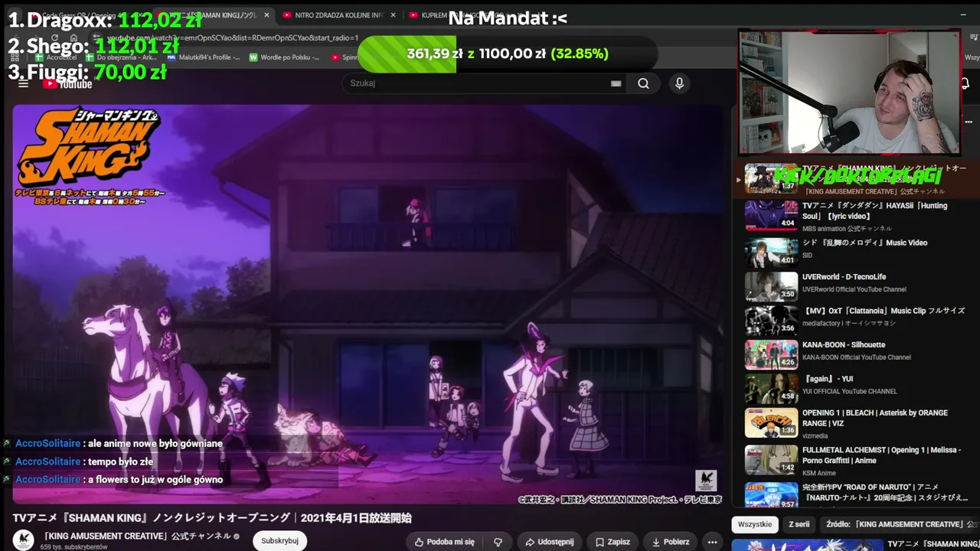Open the Malutki94's Profile bookmark

203,57
